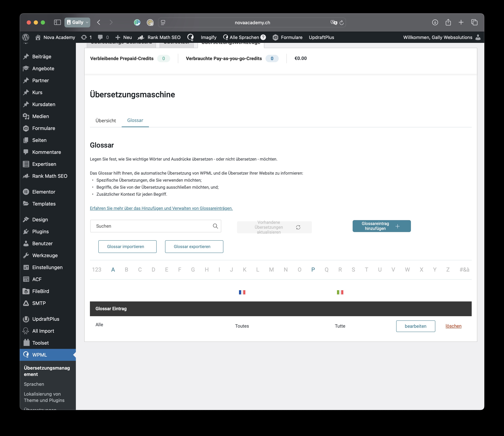Click the WPML speech bubble icon in admin bar
The width and height of the screenshot is (504, 436).
tap(191, 37)
